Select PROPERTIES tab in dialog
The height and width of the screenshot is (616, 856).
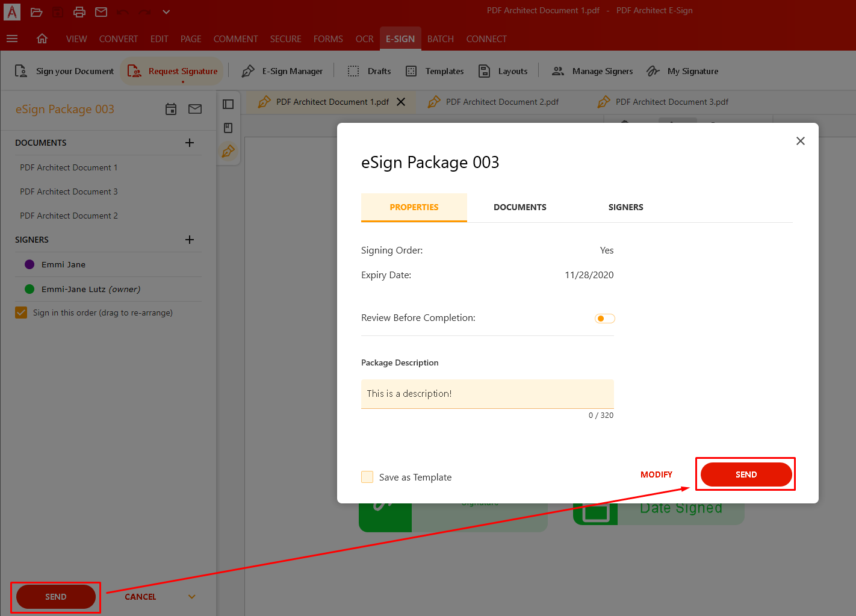click(x=414, y=207)
